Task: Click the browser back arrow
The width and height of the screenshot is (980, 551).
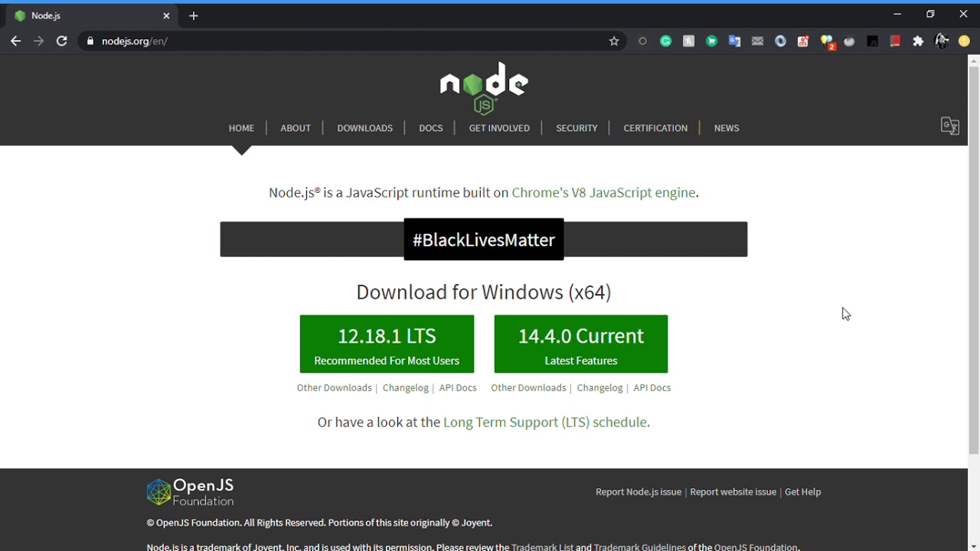Action: (15, 41)
